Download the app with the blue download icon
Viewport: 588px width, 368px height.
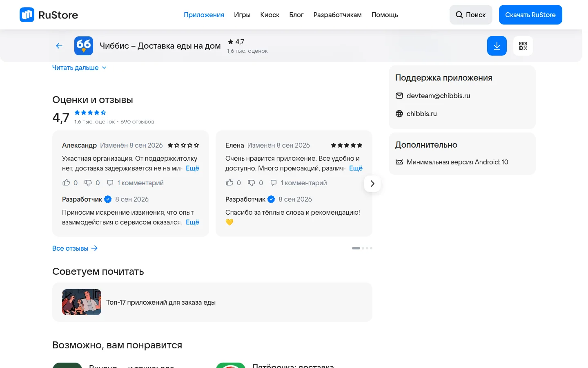(x=497, y=46)
